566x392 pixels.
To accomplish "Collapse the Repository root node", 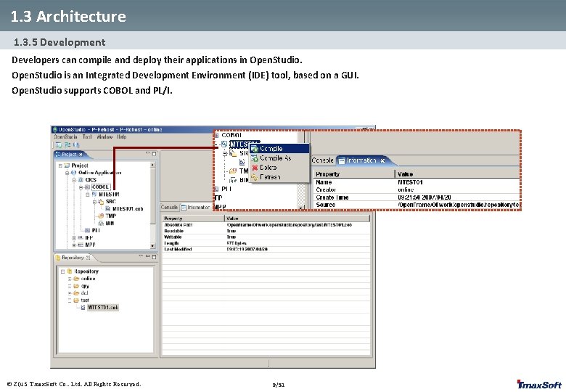I will click(x=63, y=271).
